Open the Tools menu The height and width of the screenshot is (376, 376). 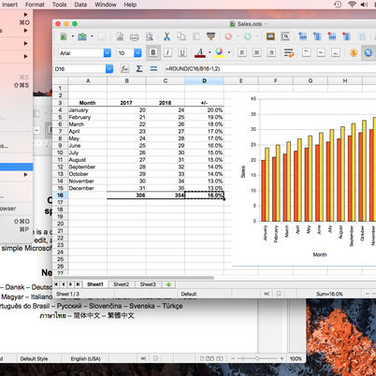[59, 5]
